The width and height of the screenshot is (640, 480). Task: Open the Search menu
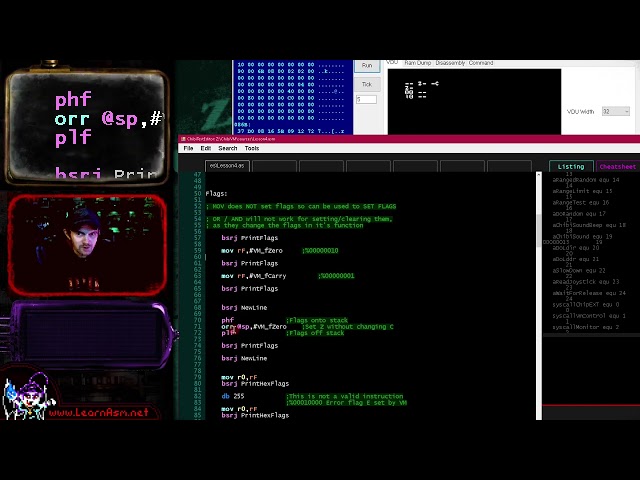(x=228, y=148)
